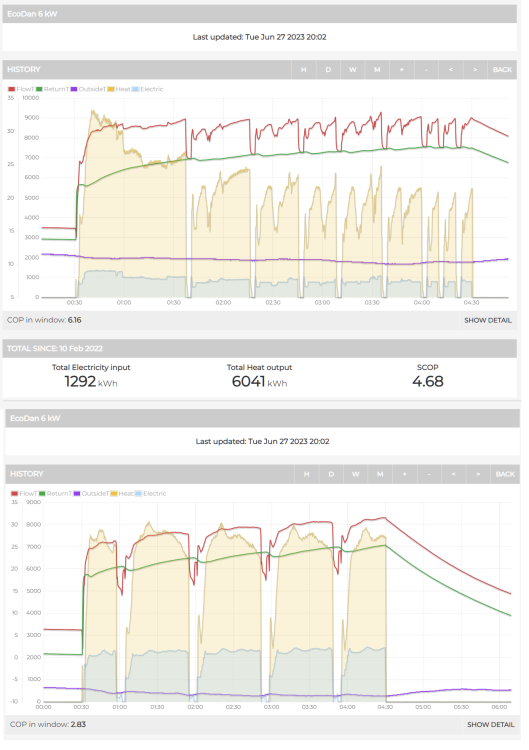Image resolution: width=529 pixels, height=750 pixels.
Task: Zoom in with plus button on bottom chart
Action: tap(405, 474)
